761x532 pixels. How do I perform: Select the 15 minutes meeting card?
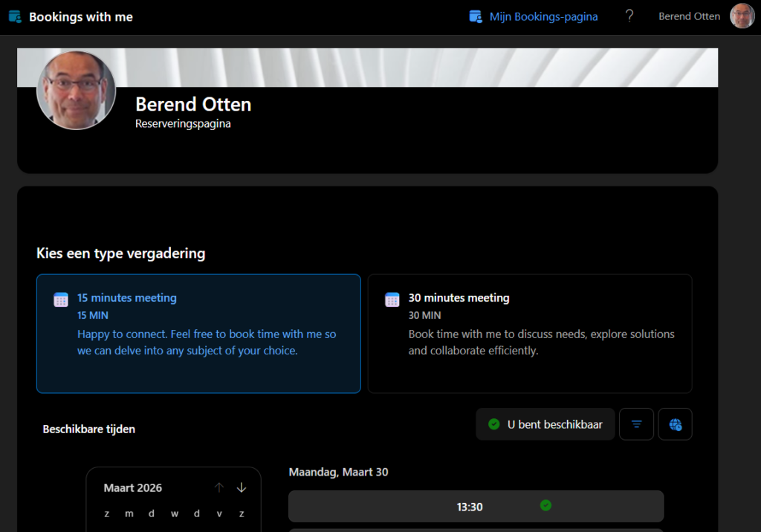point(198,333)
